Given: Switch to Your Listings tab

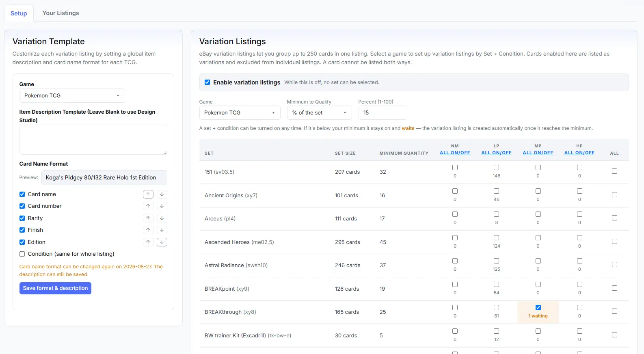Looking at the screenshot, I should (61, 13).
